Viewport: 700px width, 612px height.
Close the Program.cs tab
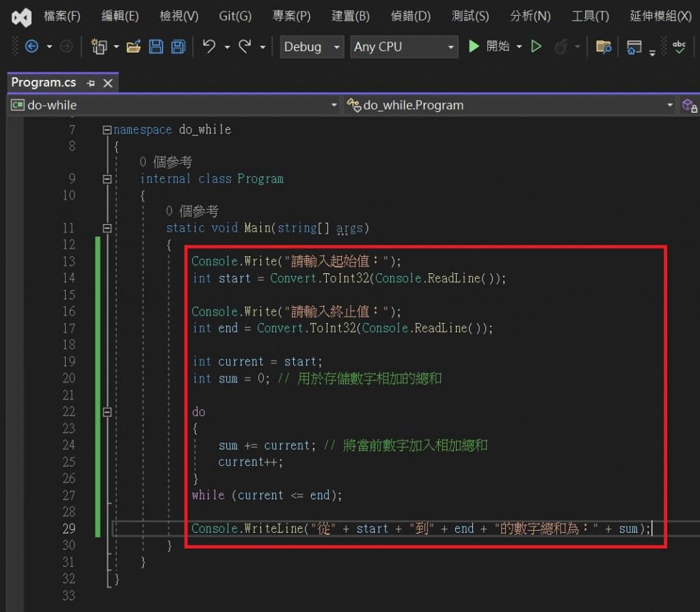click(107, 83)
